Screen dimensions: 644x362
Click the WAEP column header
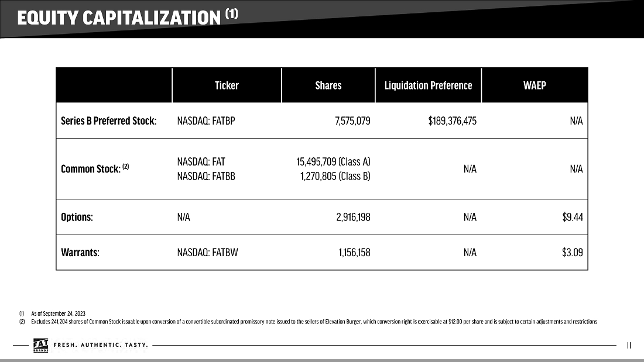coord(534,85)
